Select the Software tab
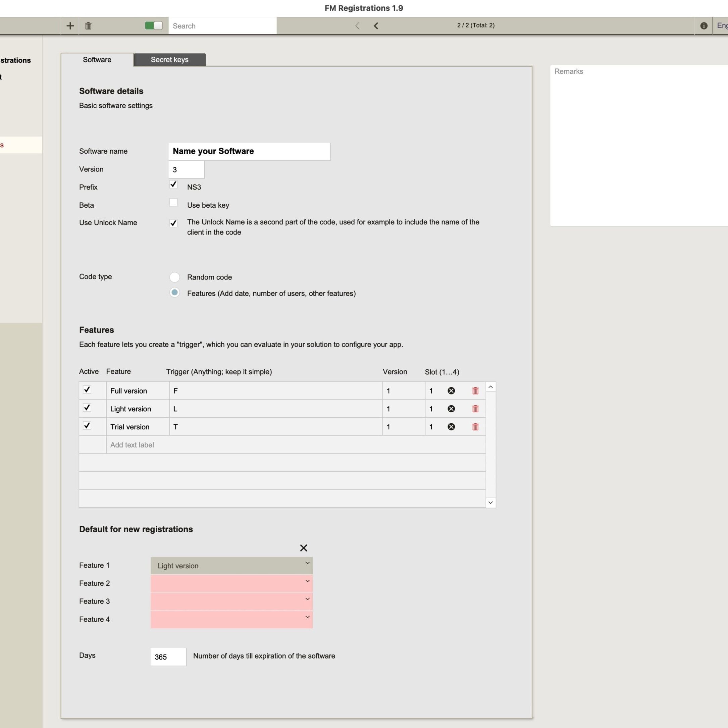 (x=97, y=59)
